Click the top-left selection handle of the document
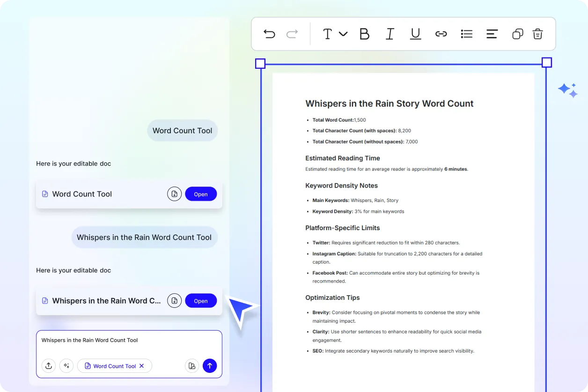588x392 pixels. point(260,64)
